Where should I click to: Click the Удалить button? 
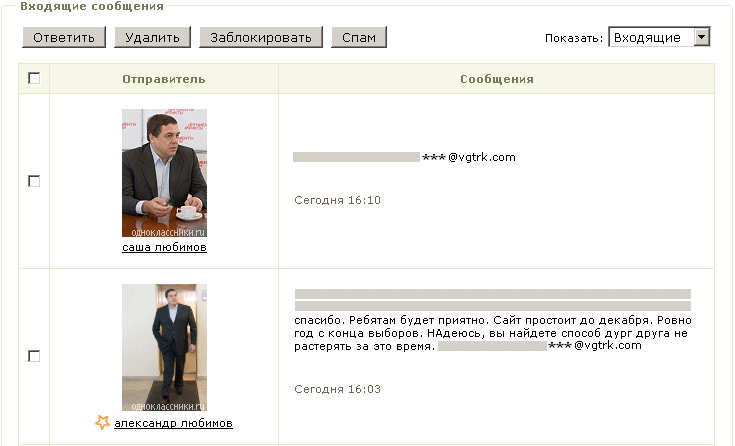(x=152, y=38)
